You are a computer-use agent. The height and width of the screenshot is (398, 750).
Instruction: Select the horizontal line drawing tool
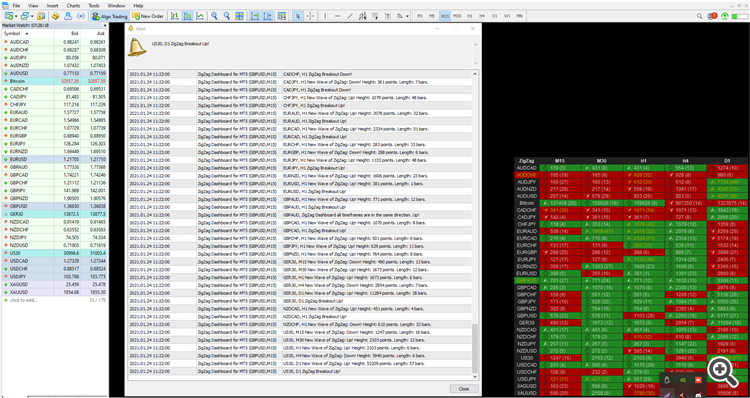338,16
